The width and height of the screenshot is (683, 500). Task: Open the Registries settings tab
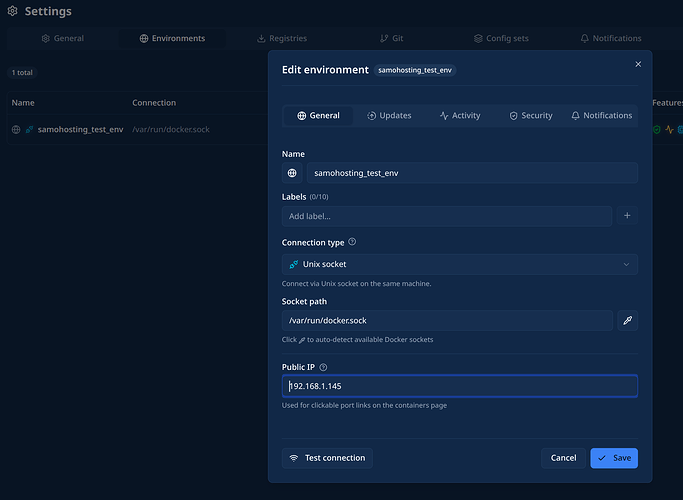282,39
